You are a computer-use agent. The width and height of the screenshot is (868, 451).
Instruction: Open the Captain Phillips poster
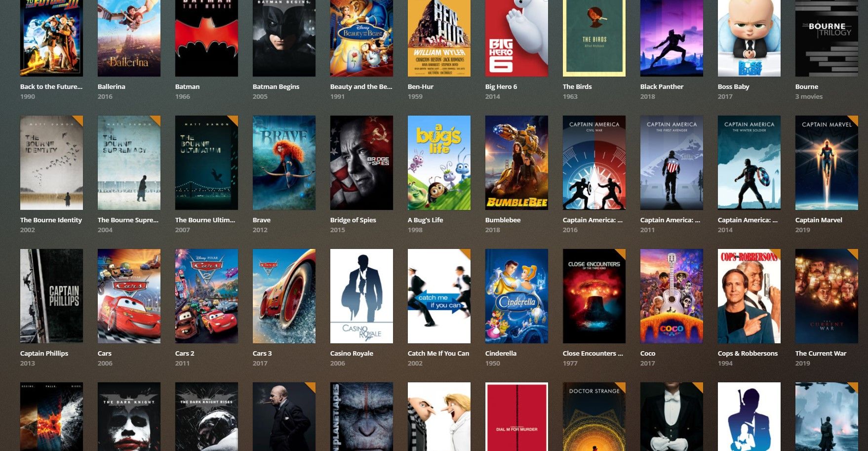tap(51, 296)
